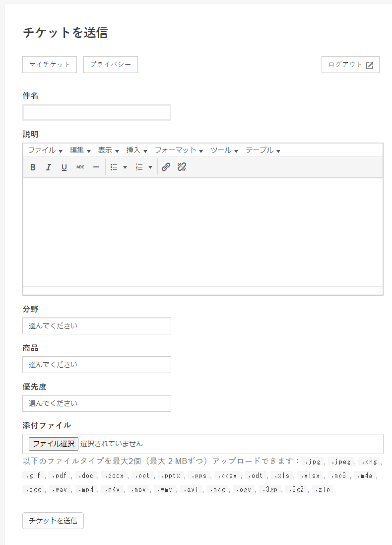The image size is (392, 545).
Task: Open the ファイル editor menu
Action: 45,150
